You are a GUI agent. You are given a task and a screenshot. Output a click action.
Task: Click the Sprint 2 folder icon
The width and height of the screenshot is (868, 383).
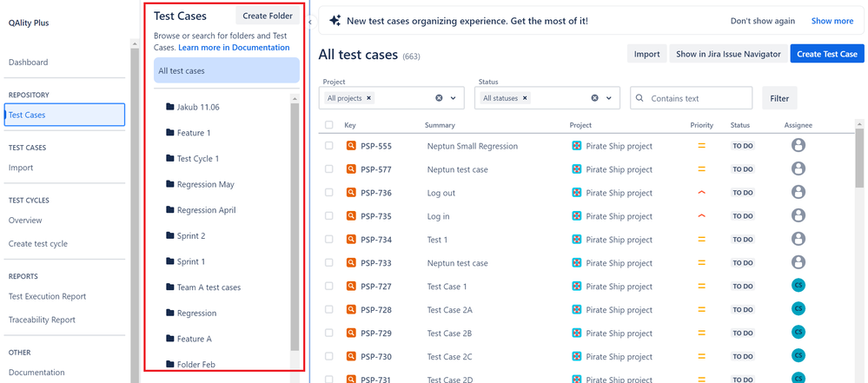coord(170,235)
